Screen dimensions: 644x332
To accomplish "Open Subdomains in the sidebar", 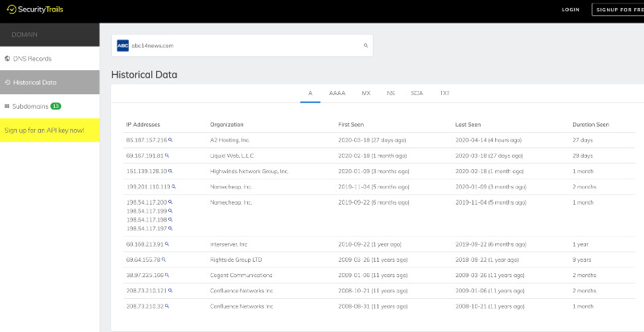I will pos(50,106).
